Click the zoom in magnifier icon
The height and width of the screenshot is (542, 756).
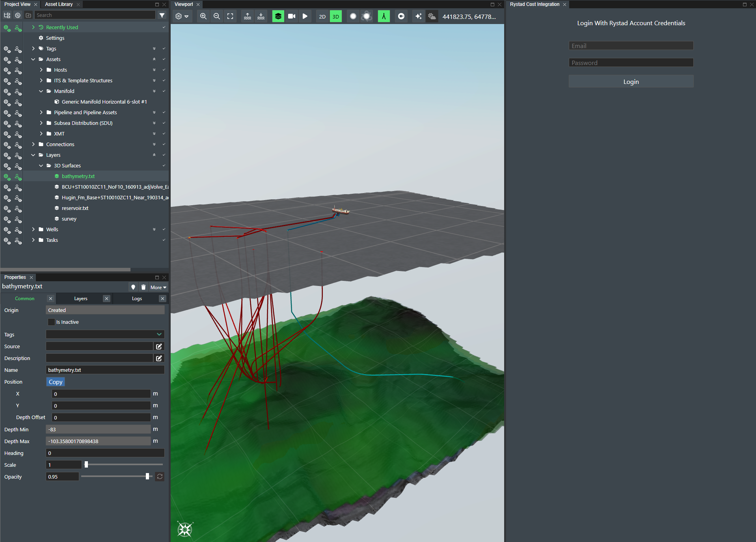pyautogui.click(x=203, y=17)
